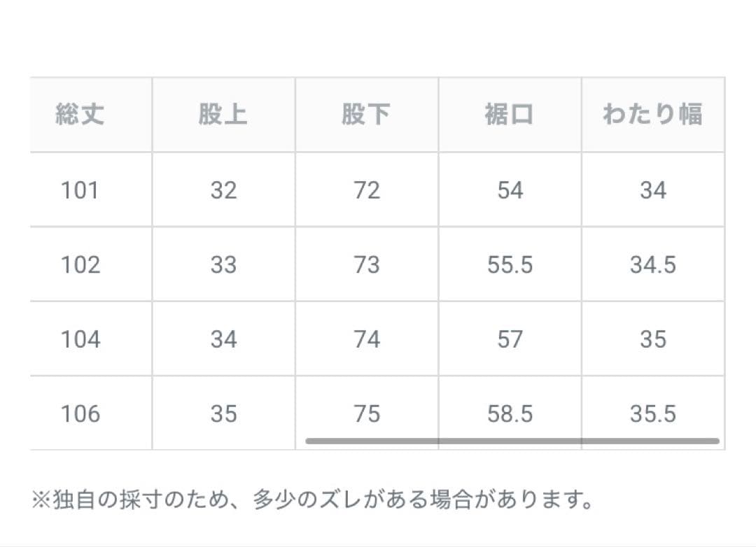Screen dimensions: 756x547
Task: Click the わたり幅 value 34.5
Action: [652, 264]
